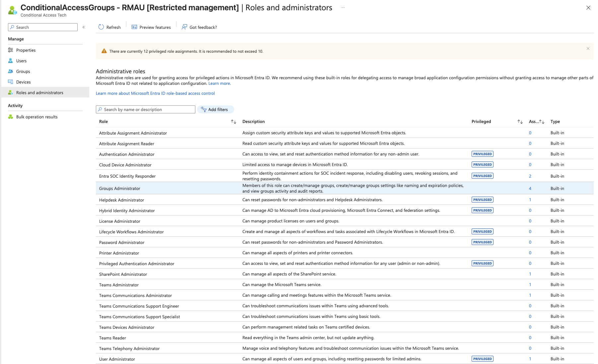Open Teams Reader role
The image size is (598, 364).
(112, 338)
